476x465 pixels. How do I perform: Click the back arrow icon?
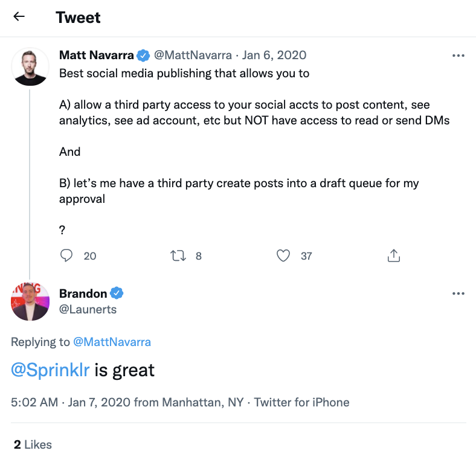click(x=19, y=17)
